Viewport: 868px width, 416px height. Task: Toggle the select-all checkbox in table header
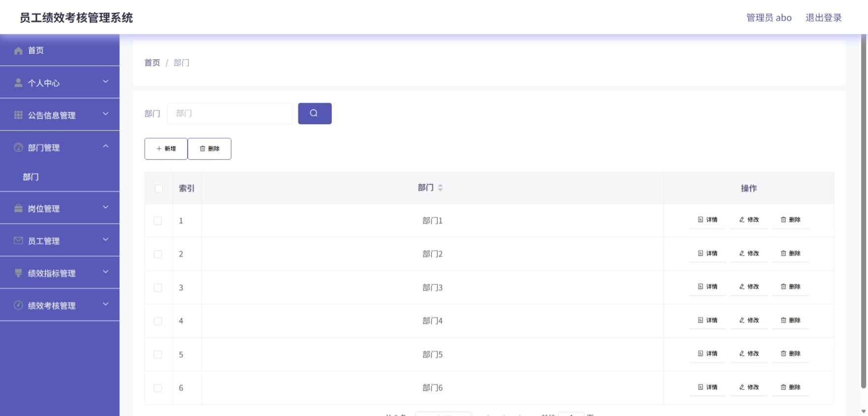[159, 188]
